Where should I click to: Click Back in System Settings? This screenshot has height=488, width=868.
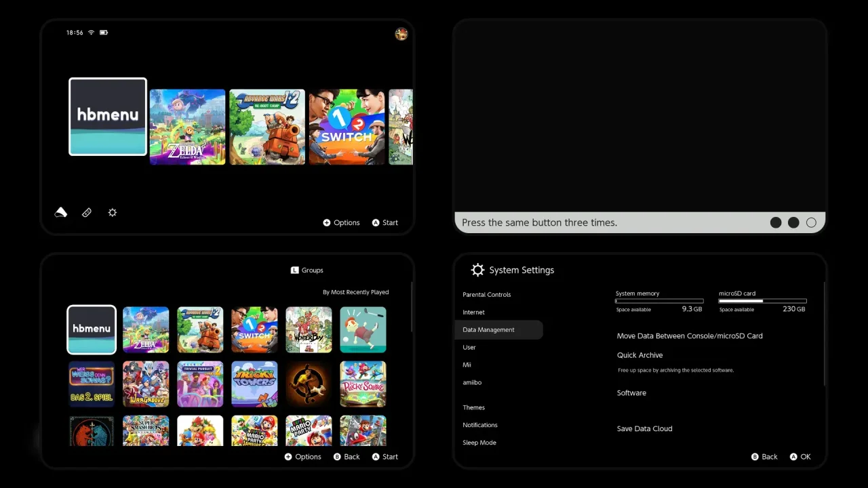point(764,457)
